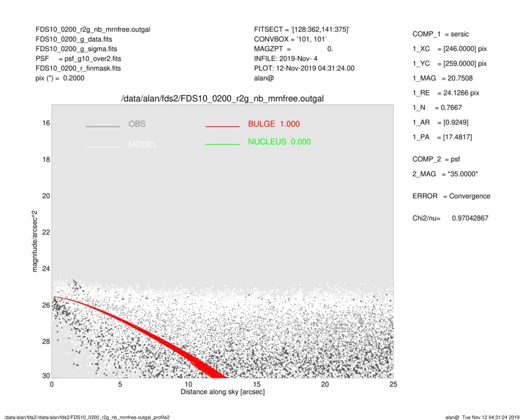This screenshot has width=525, height=420.
Task: Click the FDS10_0200_r_finmask.fits text
Action: 78,68
